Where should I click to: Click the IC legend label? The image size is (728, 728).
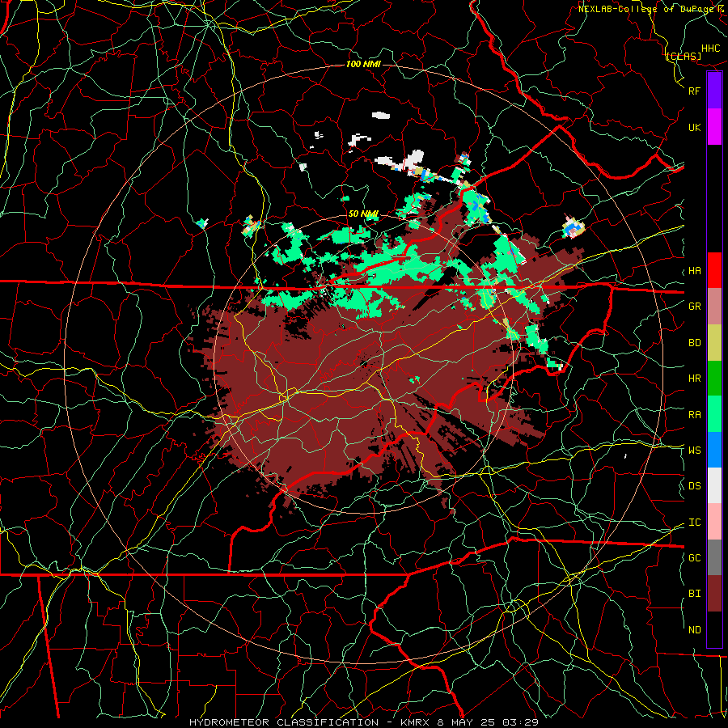click(694, 523)
